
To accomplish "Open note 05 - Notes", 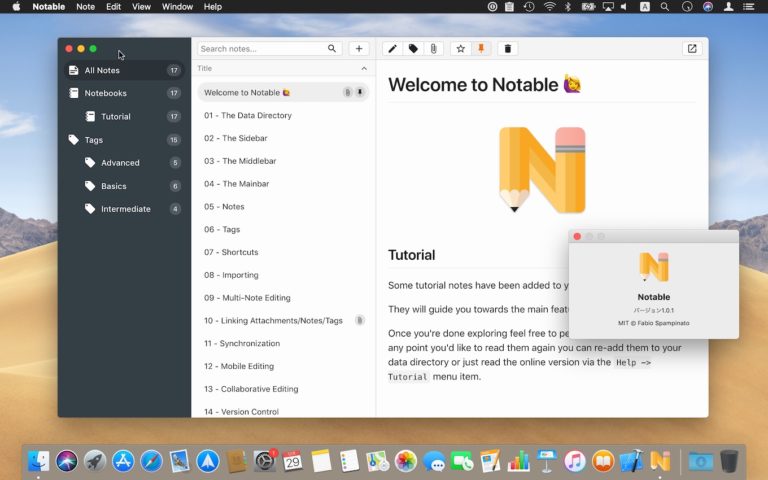I will [224, 207].
